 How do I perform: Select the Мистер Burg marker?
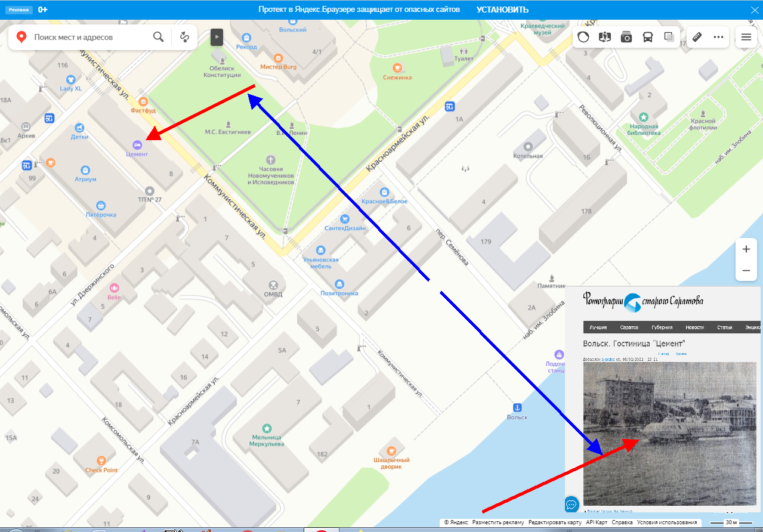(278, 58)
